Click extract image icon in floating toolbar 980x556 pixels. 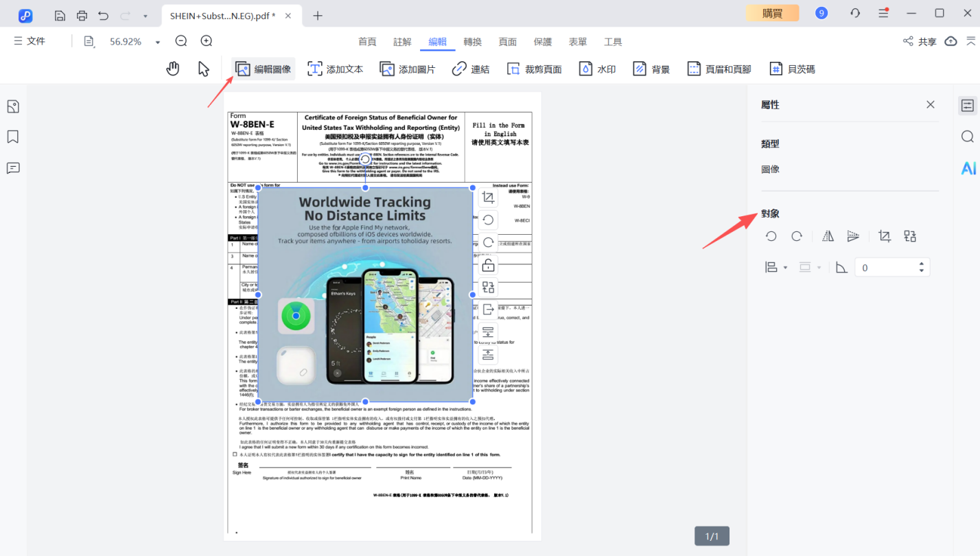click(488, 310)
